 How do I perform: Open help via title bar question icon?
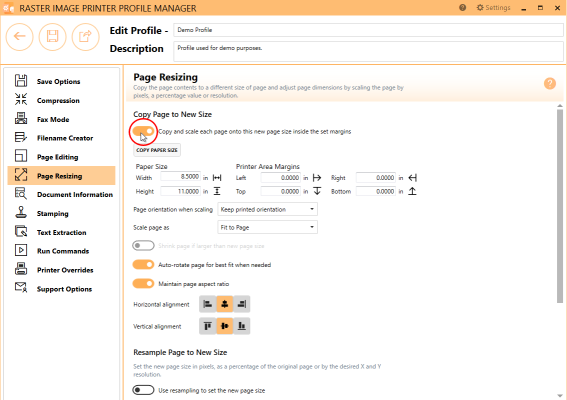pyautogui.click(x=462, y=8)
